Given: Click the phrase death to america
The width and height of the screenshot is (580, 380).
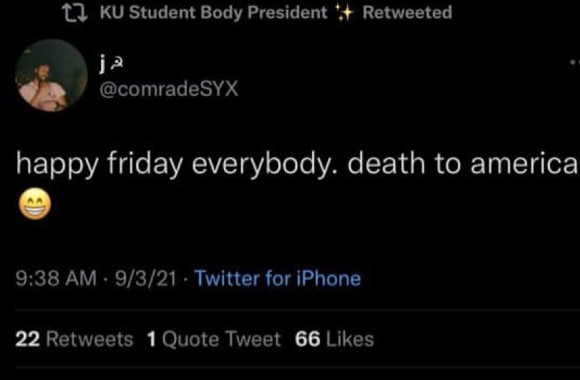Looking at the screenshot, I should [462, 164].
